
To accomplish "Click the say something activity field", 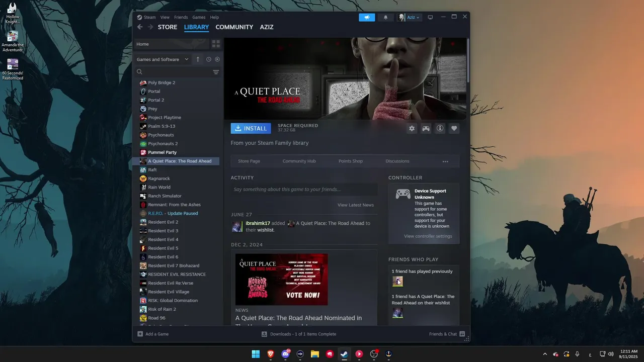I will coord(304,190).
